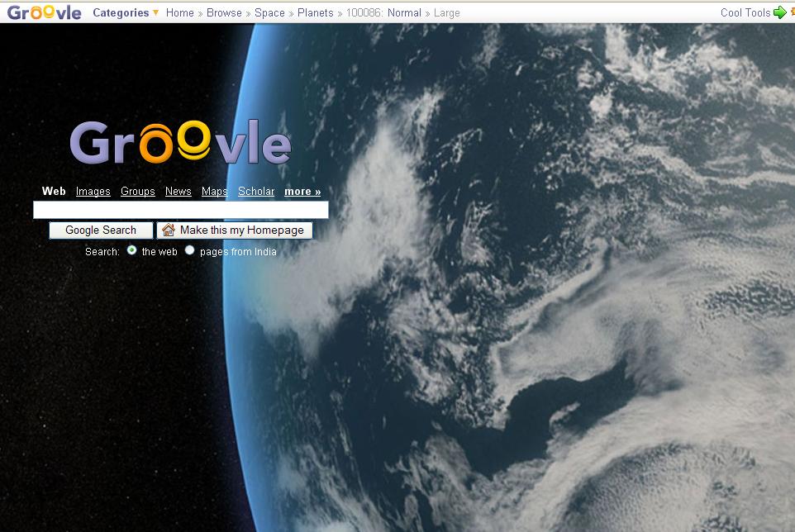Click the 100086: image ID text

pyautogui.click(x=364, y=12)
